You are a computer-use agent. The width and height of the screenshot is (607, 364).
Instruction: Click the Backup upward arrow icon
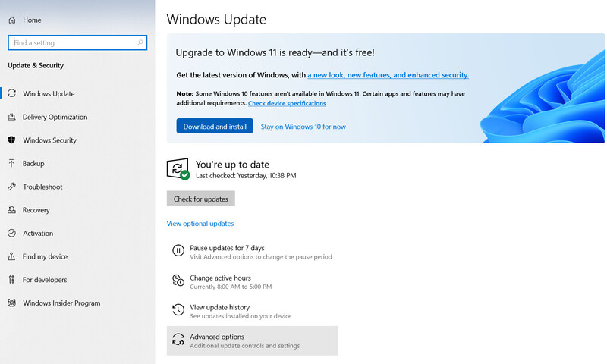(x=11, y=163)
